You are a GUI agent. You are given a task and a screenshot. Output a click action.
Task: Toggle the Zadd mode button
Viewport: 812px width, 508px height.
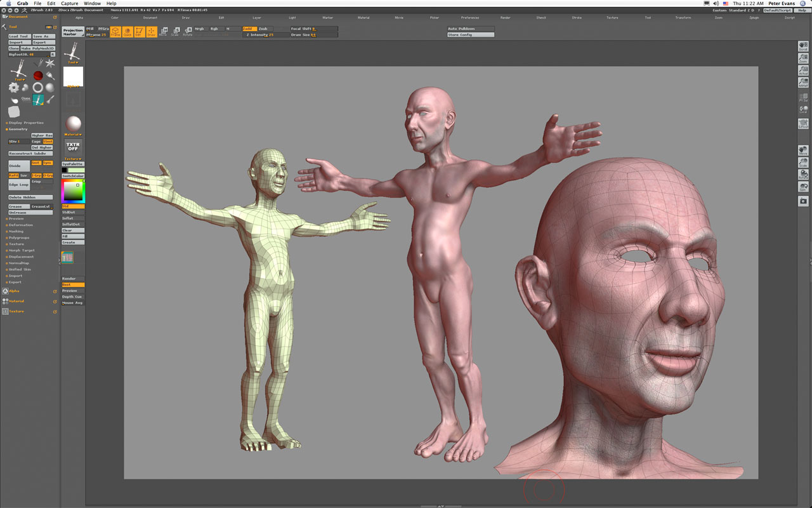tap(250, 29)
